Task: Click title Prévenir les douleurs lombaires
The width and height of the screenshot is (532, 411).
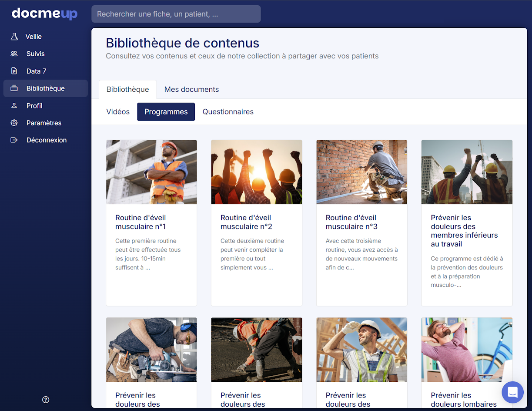Action: click(x=464, y=400)
